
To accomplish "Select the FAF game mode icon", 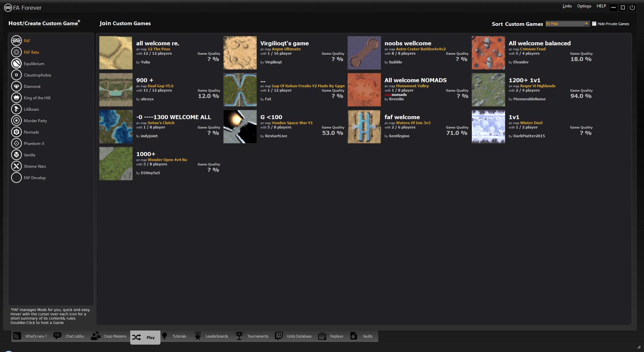I will click(16, 41).
